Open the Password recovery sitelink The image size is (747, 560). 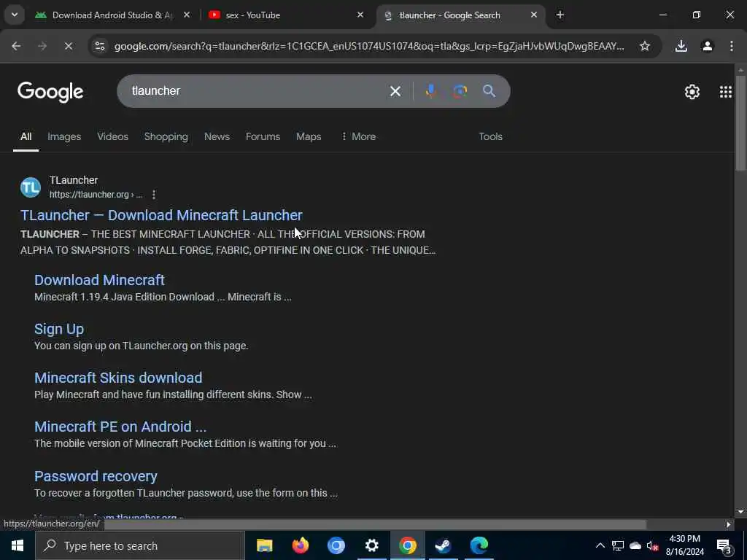pyautogui.click(x=96, y=476)
